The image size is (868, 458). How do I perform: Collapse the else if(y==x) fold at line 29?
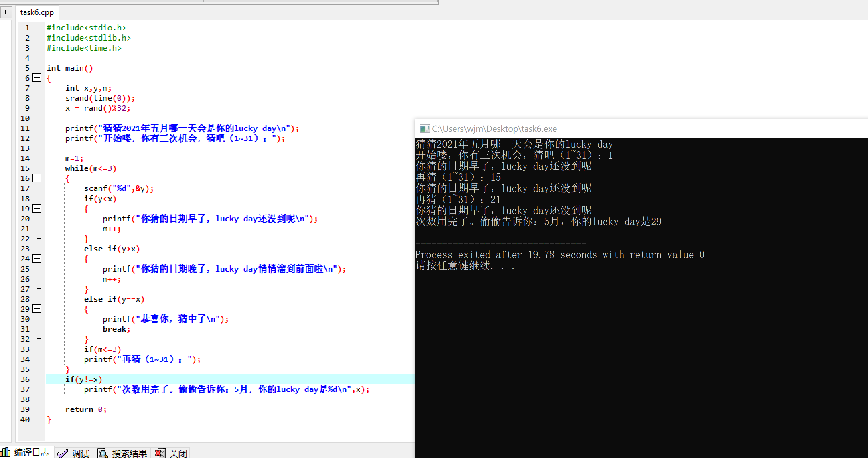point(37,309)
